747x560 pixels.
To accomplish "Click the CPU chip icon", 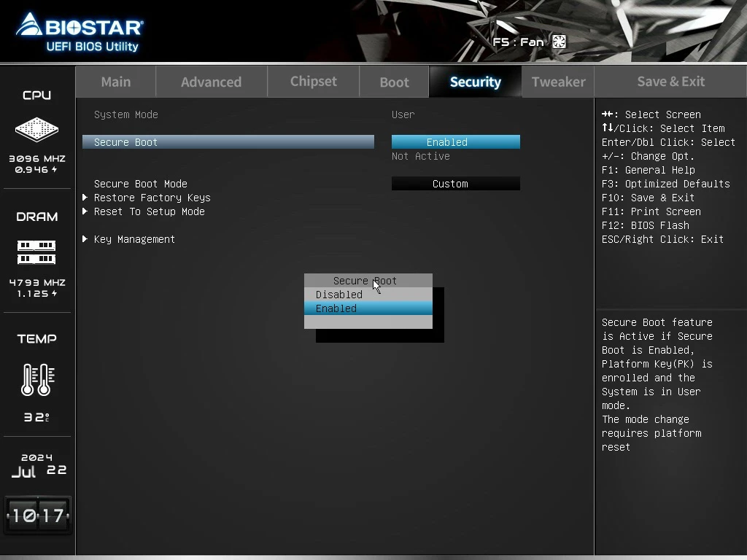I will (x=36, y=130).
